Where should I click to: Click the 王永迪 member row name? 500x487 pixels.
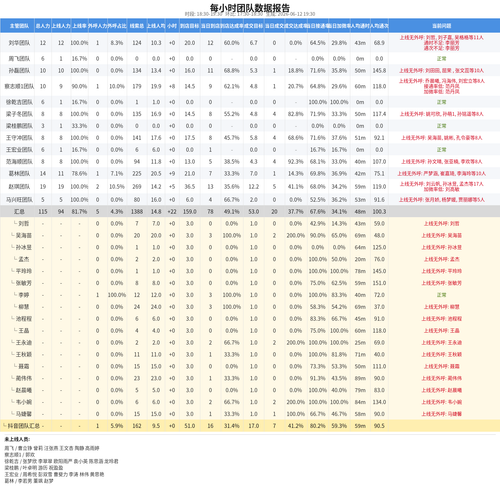coord(24,342)
